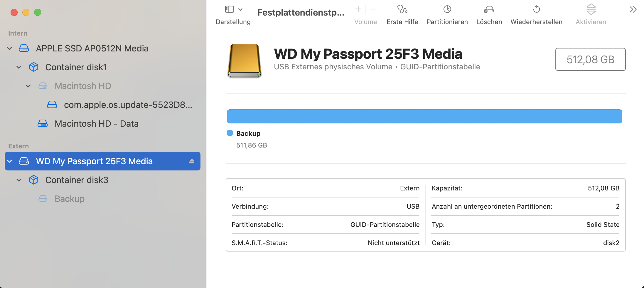Click the add volume plus icon
The height and width of the screenshot is (288, 644).
(x=358, y=9)
